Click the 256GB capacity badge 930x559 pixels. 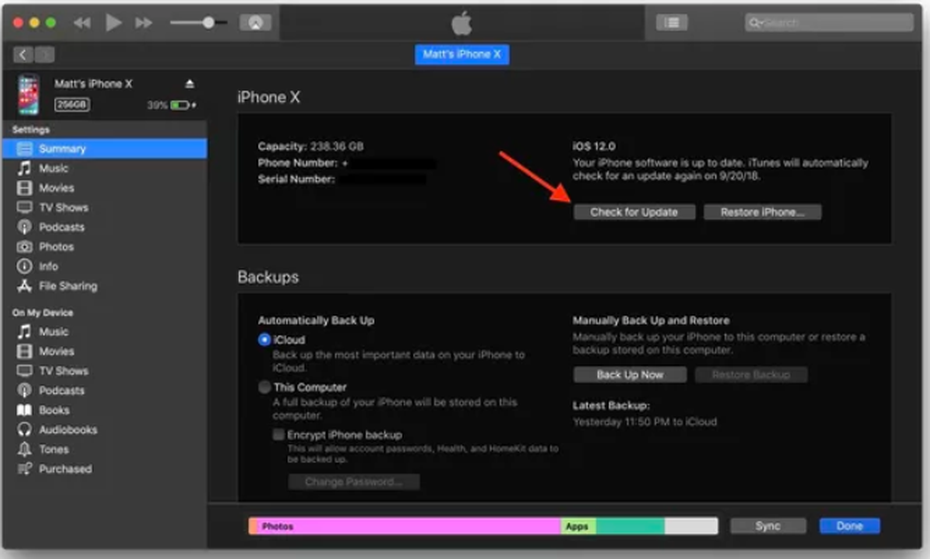click(72, 104)
